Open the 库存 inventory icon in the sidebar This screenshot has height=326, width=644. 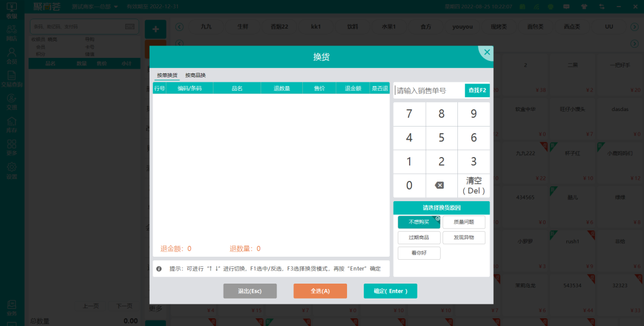tap(11, 125)
